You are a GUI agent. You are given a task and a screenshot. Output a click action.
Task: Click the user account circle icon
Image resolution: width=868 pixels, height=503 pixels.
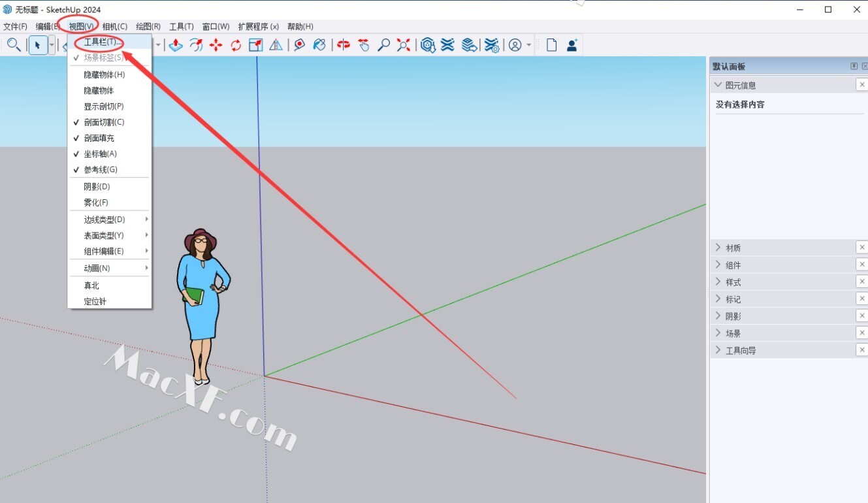click(515, 45)
